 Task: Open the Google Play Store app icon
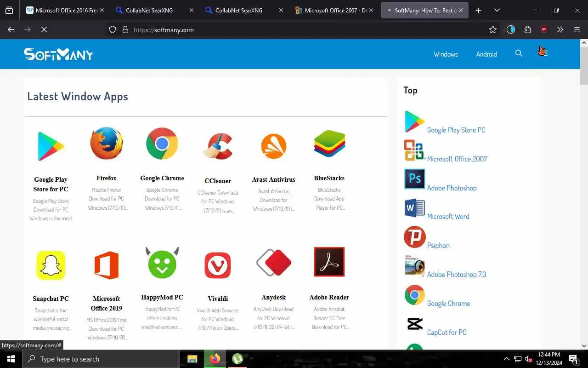tap(51, 146)
